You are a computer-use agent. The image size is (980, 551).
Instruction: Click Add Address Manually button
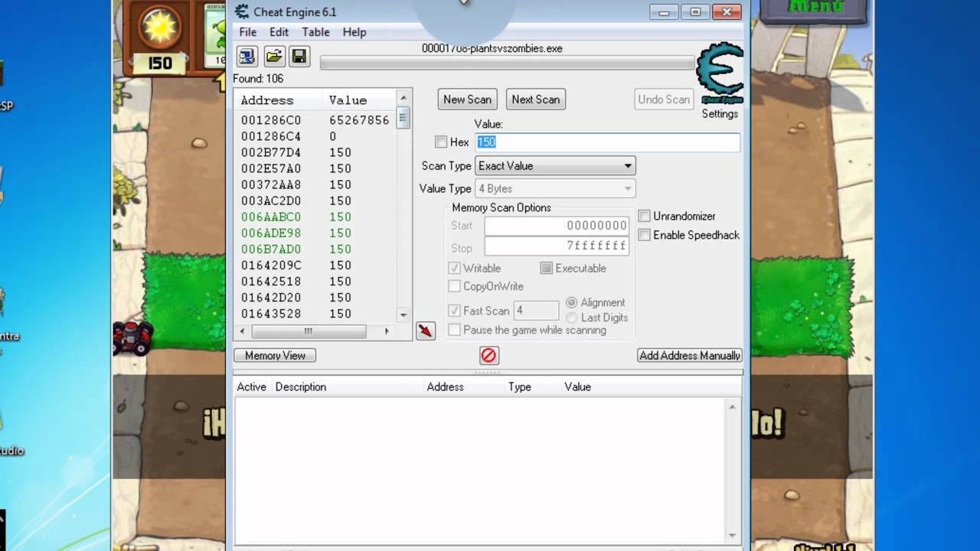click(x=690, y=355)
